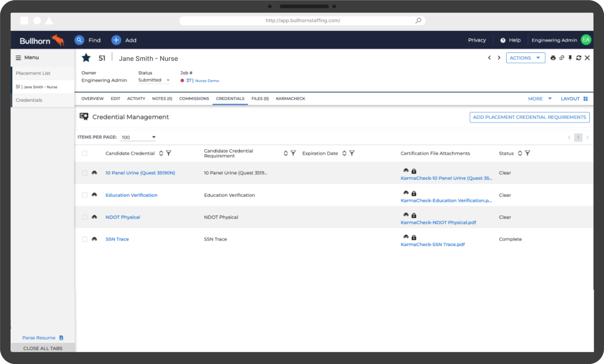
Task: Click browser address bar search icon
Action: click(418, 21)
